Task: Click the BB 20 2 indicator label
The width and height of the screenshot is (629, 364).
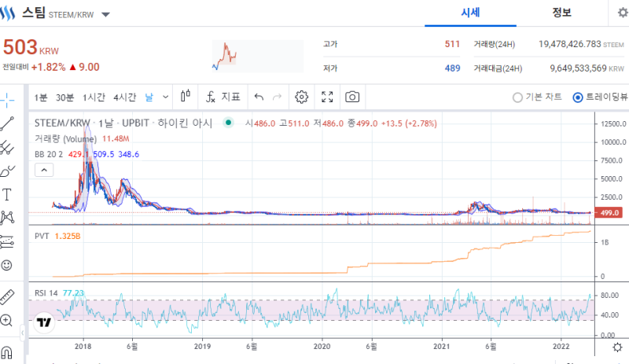Action: (x=49, y=155)
